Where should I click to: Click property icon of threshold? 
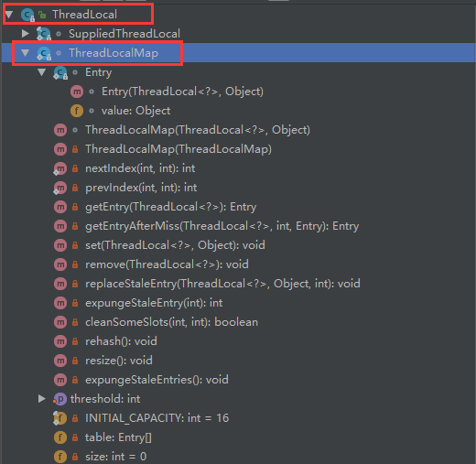point(60,399)
